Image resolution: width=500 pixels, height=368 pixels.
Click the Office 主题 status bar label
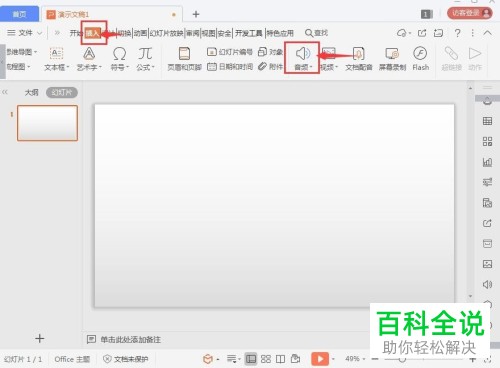(x=72, y=359)
